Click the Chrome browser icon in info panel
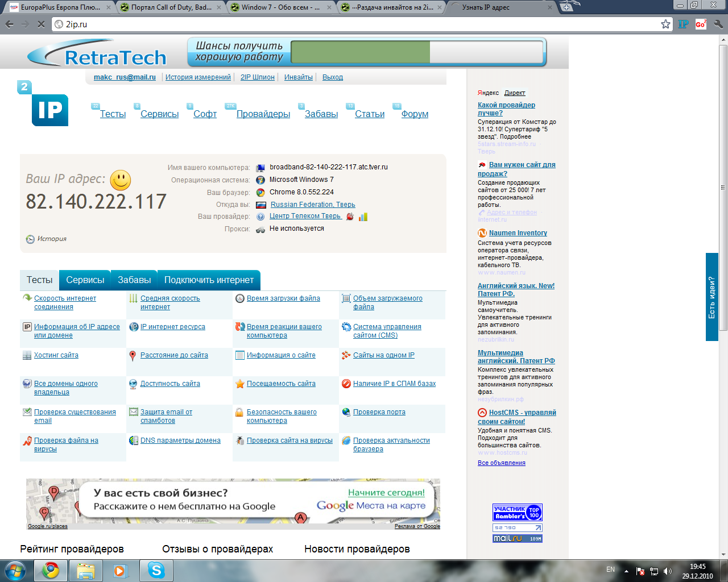The width and height of the screenshot is (728, 582). 260,193
